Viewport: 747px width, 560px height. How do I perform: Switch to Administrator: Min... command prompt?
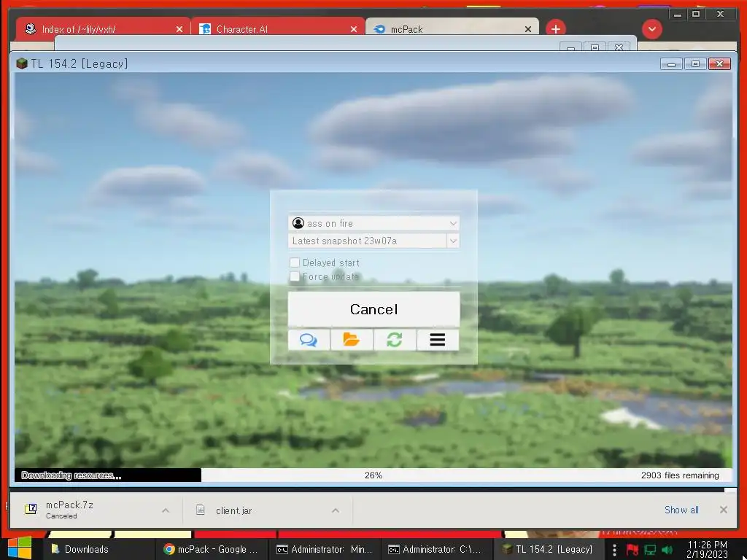point(325,549)
